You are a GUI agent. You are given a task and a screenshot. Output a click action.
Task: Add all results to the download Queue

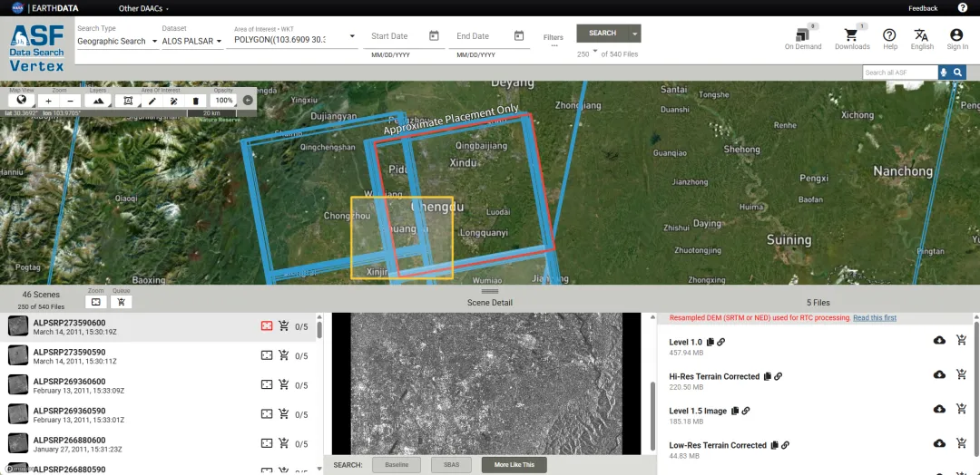(122, 302)
